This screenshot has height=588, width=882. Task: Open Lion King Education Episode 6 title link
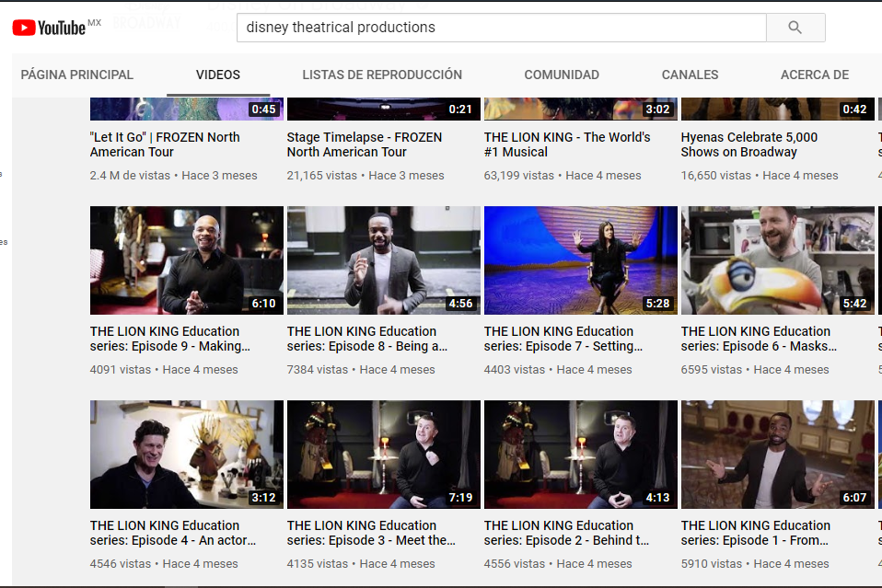[759, 339]
